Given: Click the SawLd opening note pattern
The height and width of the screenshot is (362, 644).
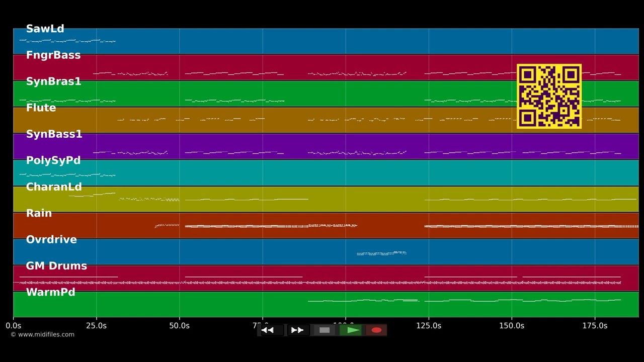Looking at the screenshot, I should click(x=67, y=40).
